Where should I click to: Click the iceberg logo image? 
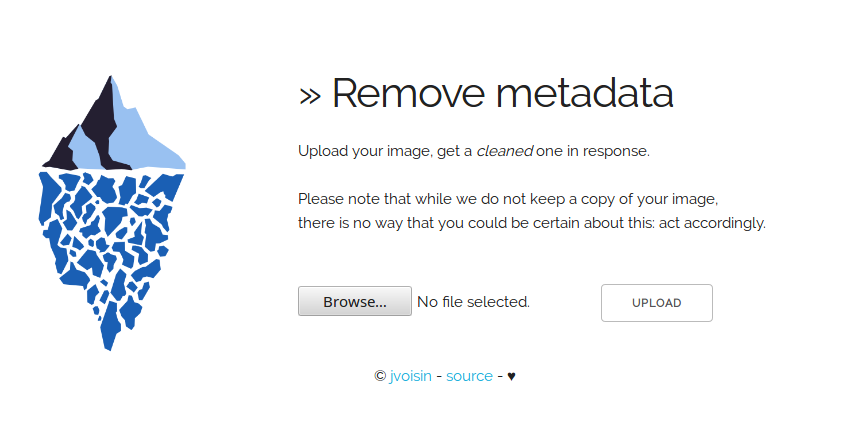pyautogui.click(x=113, y=213)
